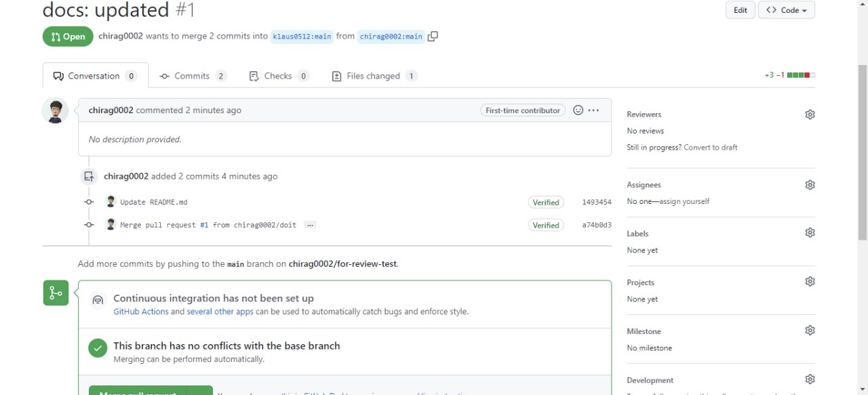This screenshot has height=395, width=868.
Task: Open Development settings gear
Action: 810,379
